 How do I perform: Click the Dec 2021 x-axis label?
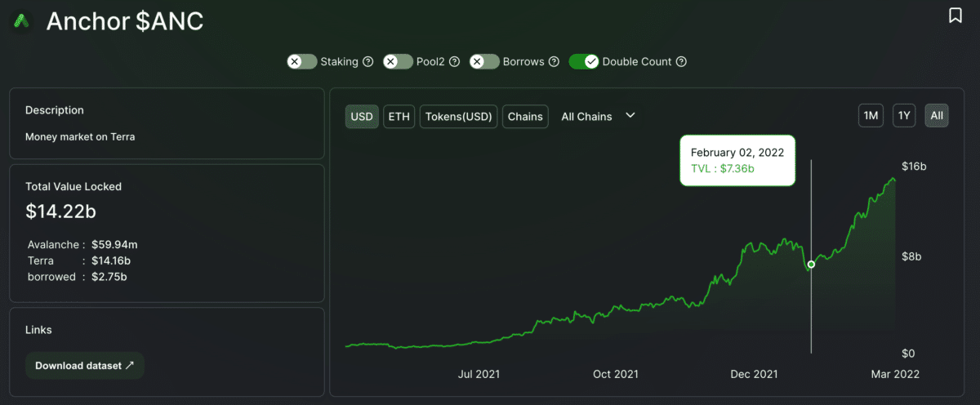click(754, 374)
